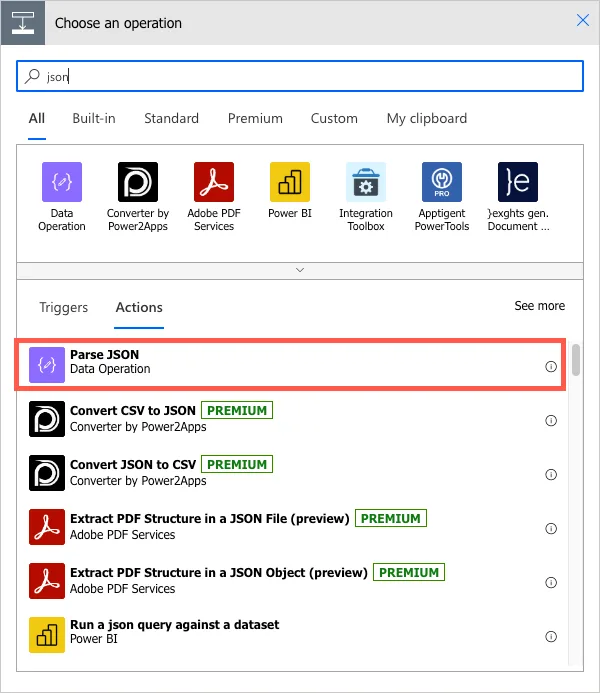Viewport: 600px width, 693px height.
Task: Choose the Adobe PDF Services connector
Action: (214, 182)
